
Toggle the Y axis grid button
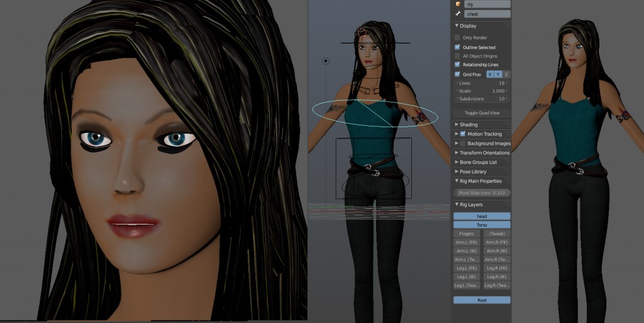(x=498, y=74)
